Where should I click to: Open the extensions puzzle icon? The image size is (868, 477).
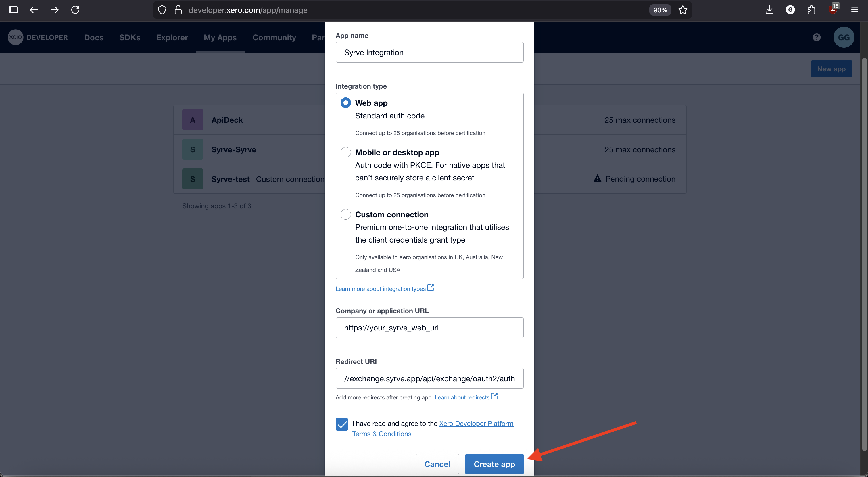click(x=811, y=10)
